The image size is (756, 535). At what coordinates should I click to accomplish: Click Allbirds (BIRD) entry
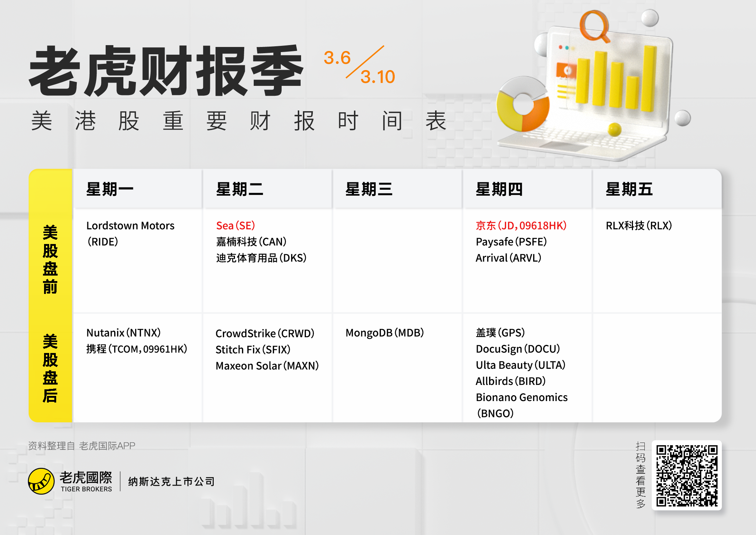511,381
